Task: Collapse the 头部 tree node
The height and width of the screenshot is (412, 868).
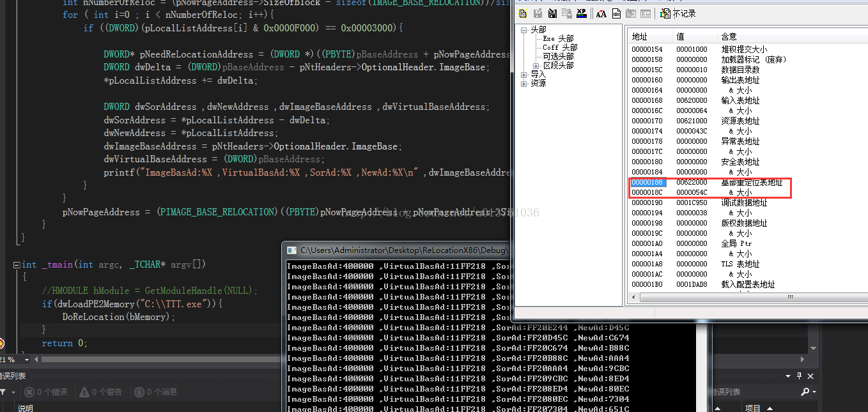Action: (525, 29)
